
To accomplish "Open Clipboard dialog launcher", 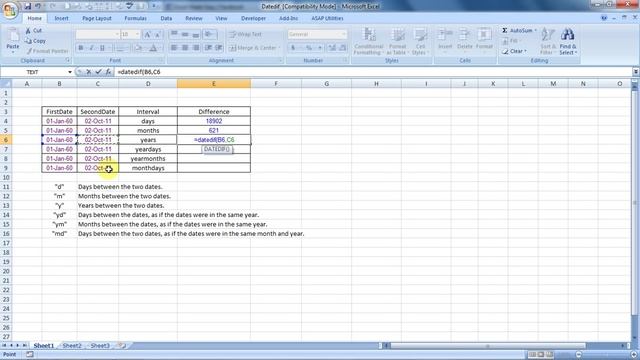I will pos(68,60).
